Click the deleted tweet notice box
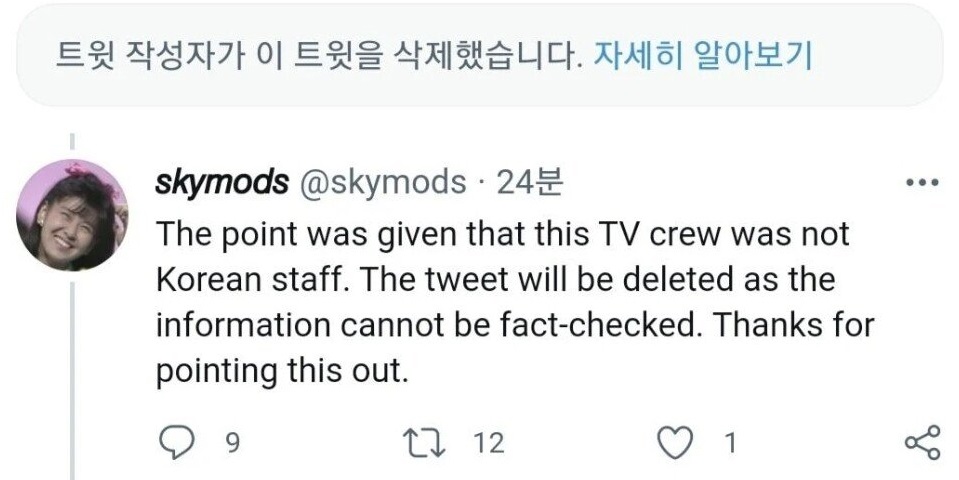Screen dimensions: 959x480 (480, 54)
